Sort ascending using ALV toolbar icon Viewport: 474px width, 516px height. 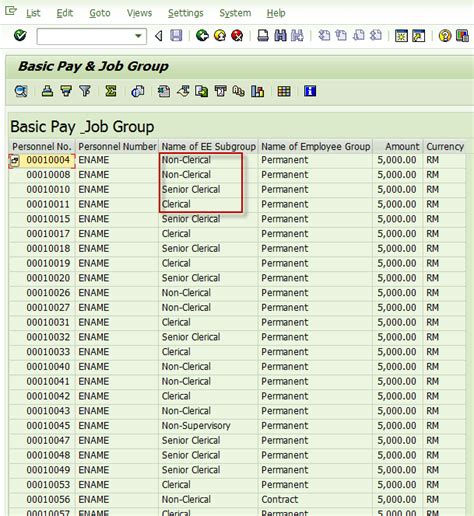click(47, 91)
